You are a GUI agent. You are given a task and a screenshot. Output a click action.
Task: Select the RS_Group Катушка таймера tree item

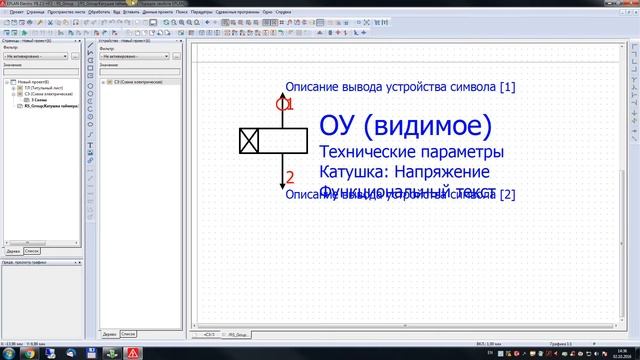51,106
